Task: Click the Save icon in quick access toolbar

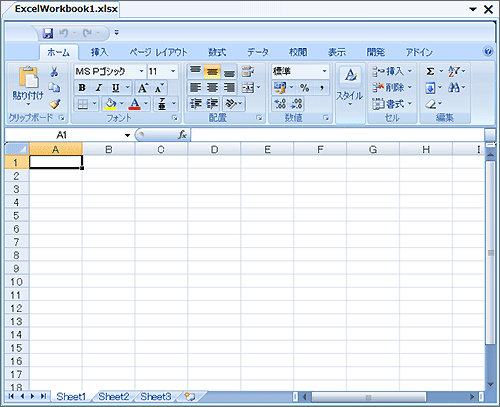Action: click(48, 33)
